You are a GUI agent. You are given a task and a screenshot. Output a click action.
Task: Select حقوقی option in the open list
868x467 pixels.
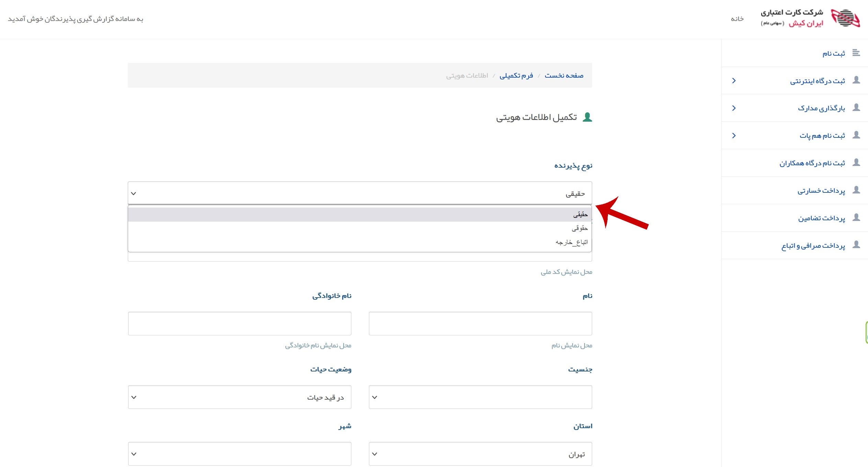(360, 228)
